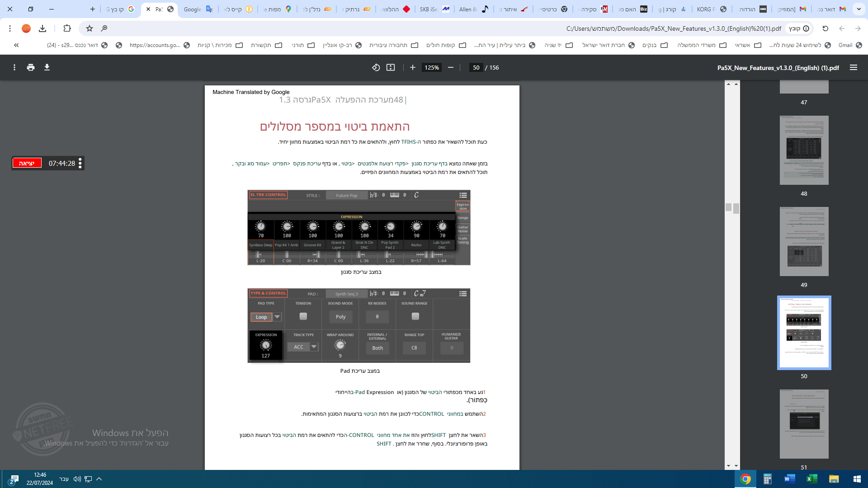Print the PDF document

pos(31,67)
